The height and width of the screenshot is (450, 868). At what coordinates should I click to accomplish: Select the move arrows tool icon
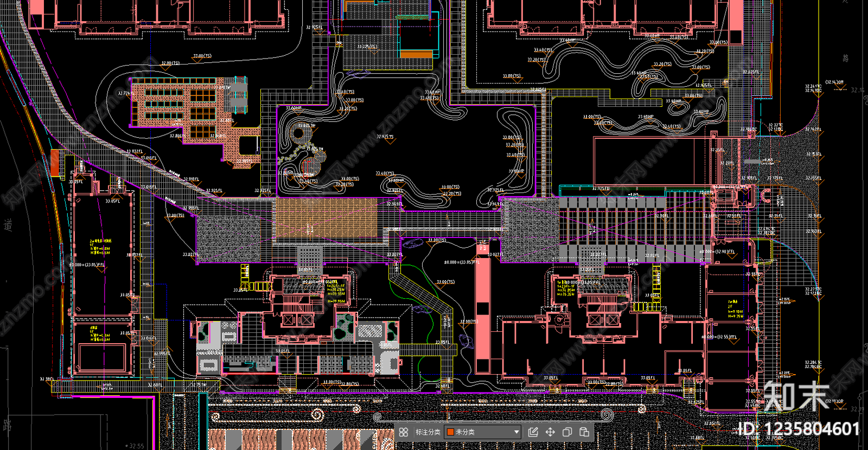coord(550,432)
